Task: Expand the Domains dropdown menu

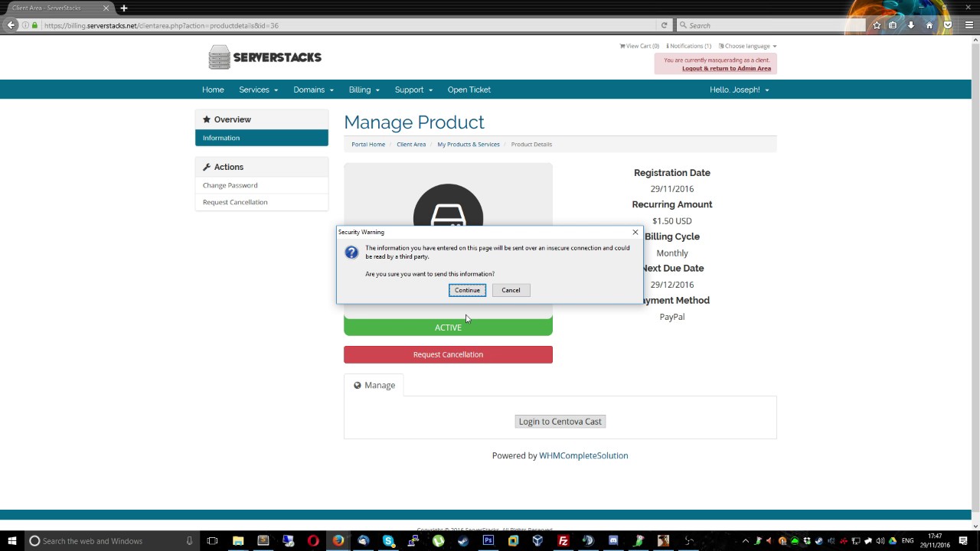Action: (313, 90)
